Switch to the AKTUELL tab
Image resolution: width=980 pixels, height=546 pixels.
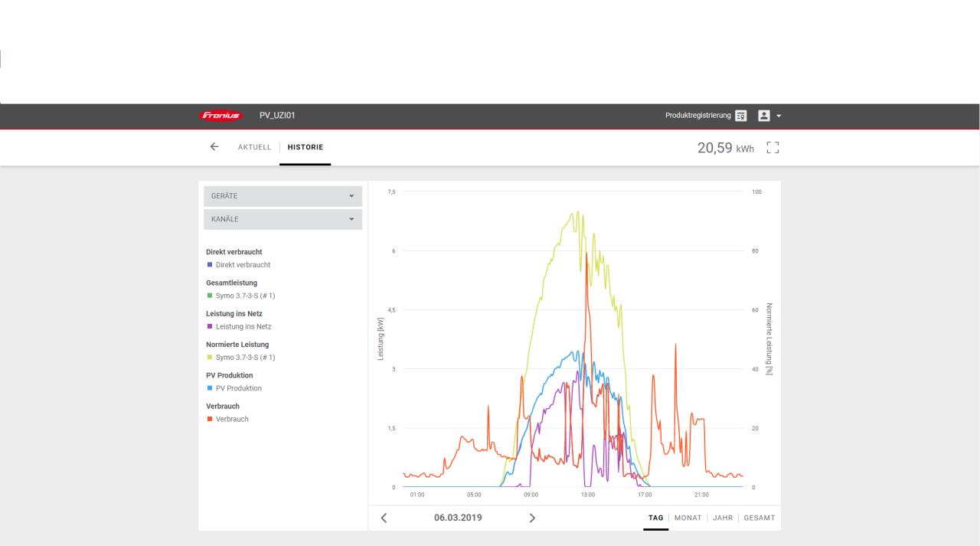tap(254, 147)
